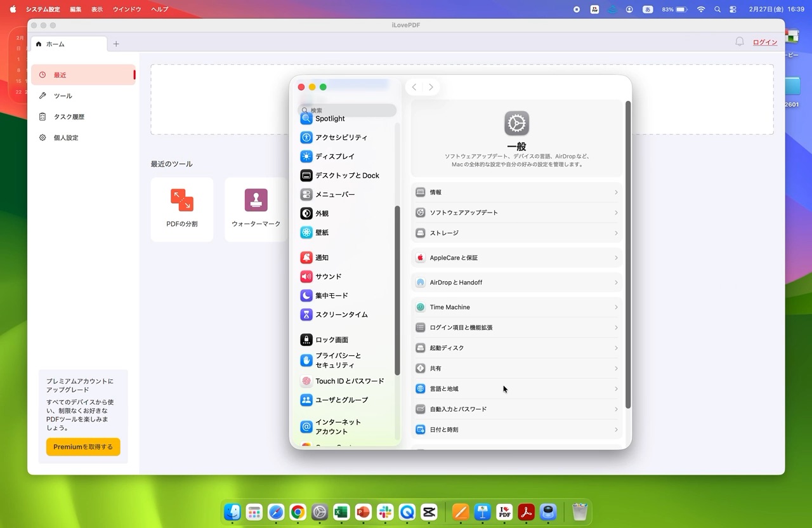The width and height of the screenshot is (812, 528).
Task: Open the 編集 menu in menu bar
Action: point(75,10)
